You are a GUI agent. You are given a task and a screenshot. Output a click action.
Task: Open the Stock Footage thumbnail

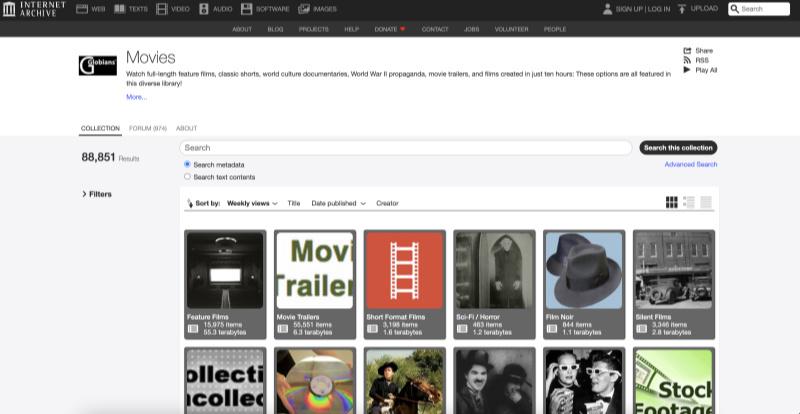(x=674, y=381)
